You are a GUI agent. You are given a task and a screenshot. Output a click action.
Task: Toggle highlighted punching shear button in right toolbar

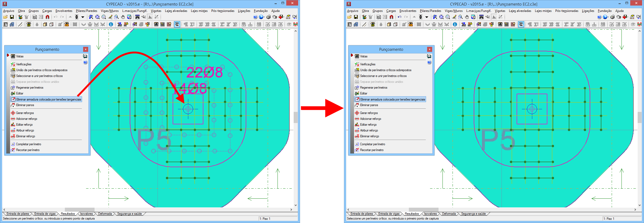click(x=521, y=24)
